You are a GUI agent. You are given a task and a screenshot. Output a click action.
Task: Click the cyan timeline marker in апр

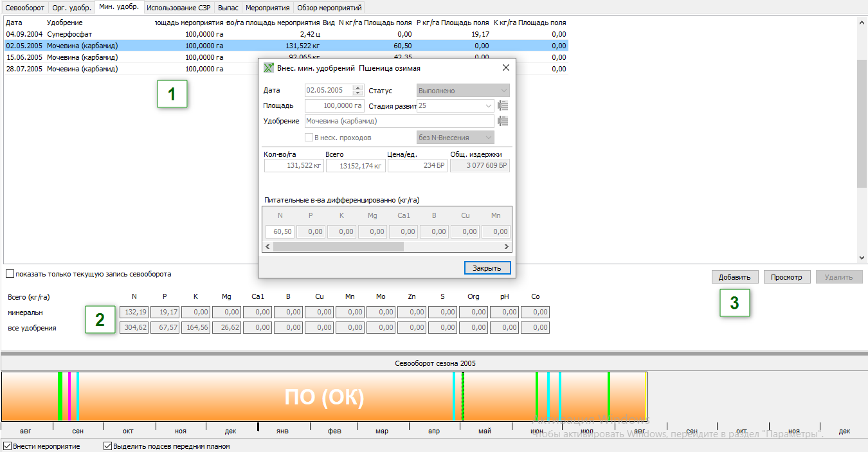click(x=454, y=397)
